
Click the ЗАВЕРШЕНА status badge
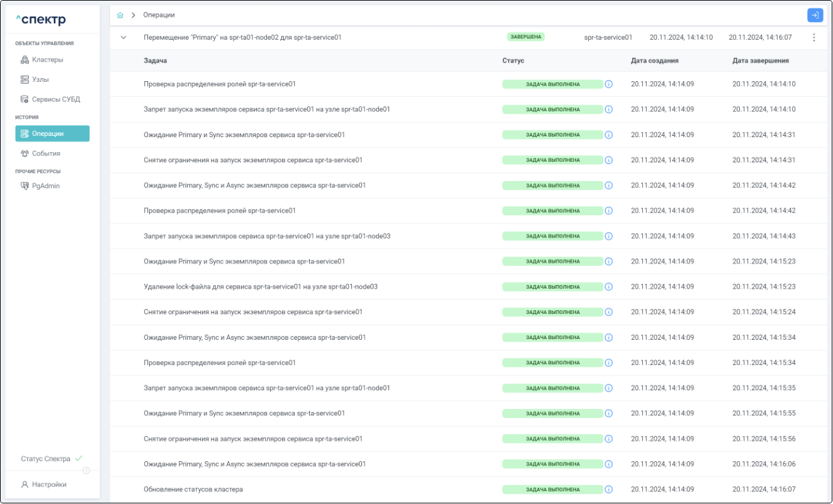point(526,37)
